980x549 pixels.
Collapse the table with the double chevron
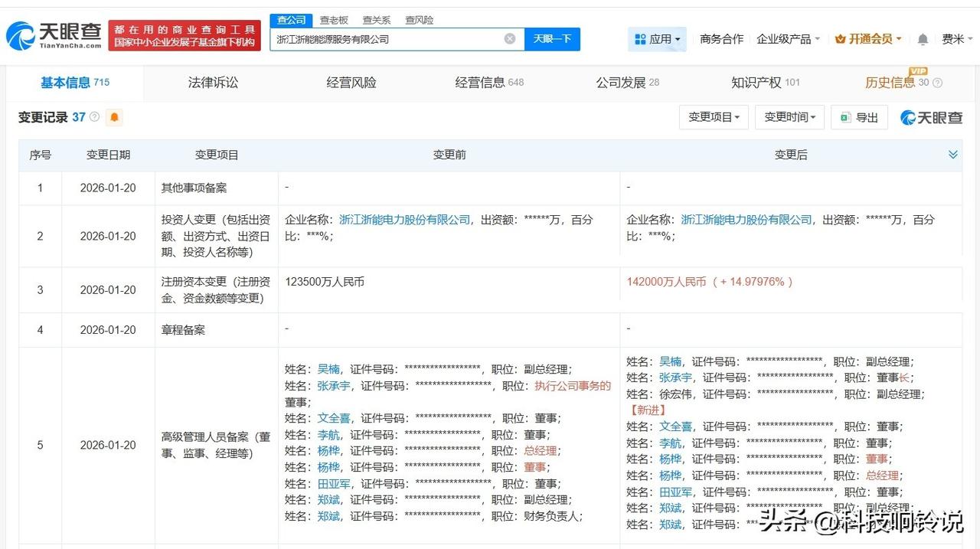tap(952, 154)
